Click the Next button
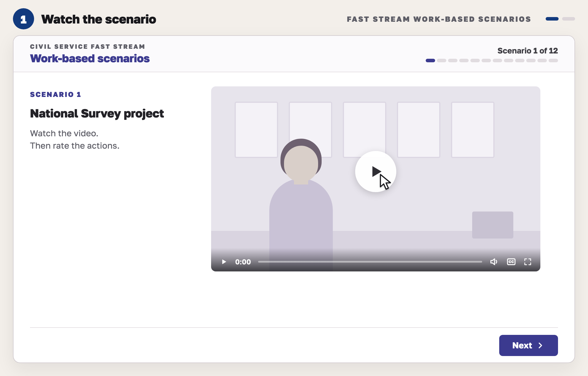This screenshot has width=588, height=376. click(528, 345)
